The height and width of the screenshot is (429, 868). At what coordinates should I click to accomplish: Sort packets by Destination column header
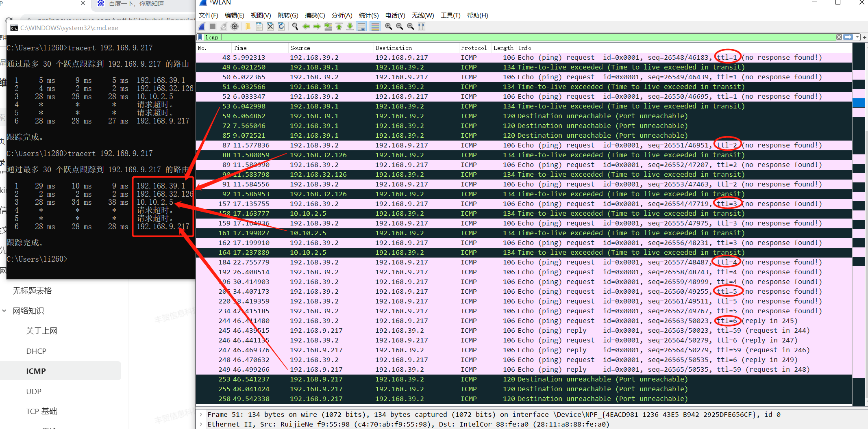[416, 48]
